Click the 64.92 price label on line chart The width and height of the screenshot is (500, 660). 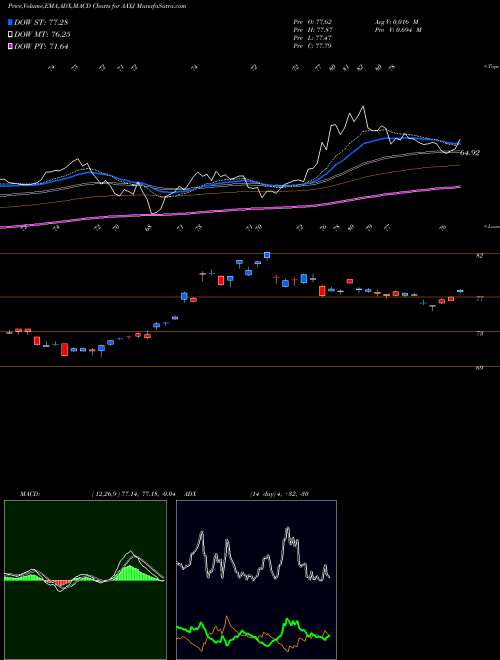coord(470,153)
